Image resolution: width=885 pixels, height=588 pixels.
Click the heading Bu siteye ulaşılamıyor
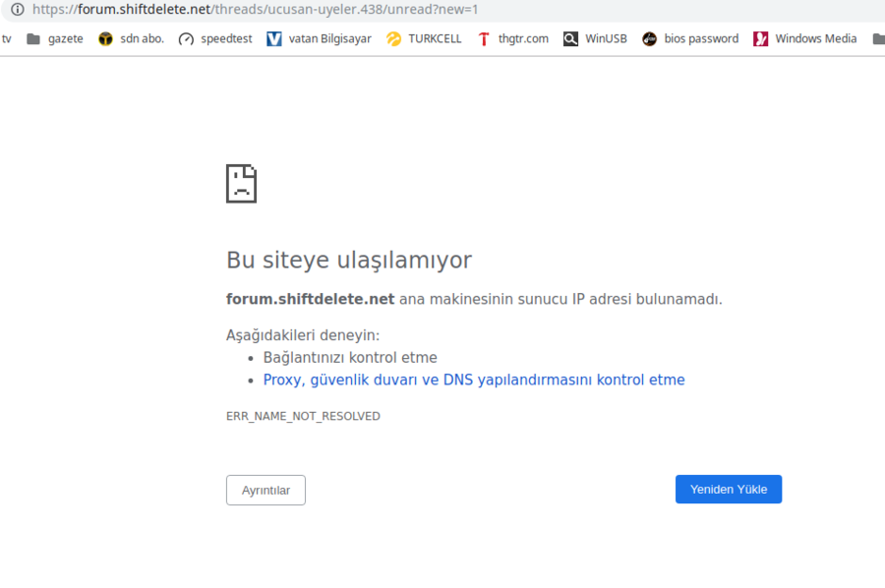tap(349, 261)
